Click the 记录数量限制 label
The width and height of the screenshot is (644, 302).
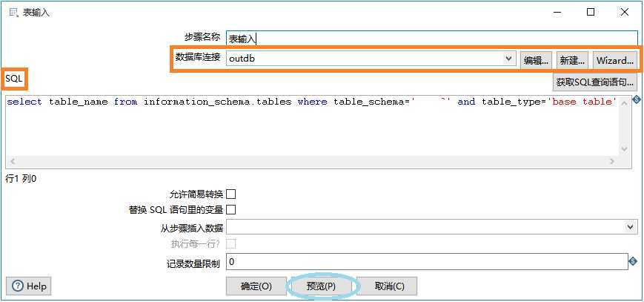tap(193, 263)
